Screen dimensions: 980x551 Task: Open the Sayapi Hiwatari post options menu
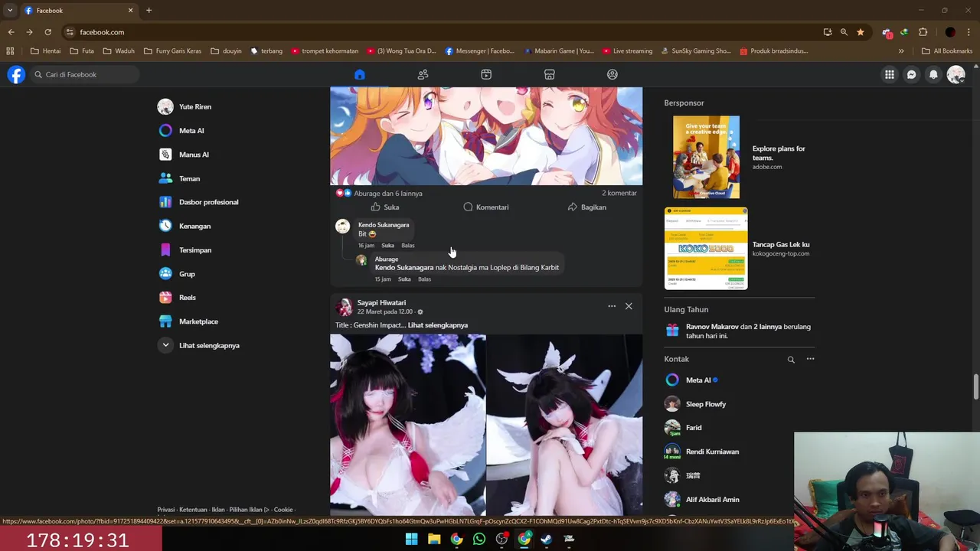tap(612, 306)
